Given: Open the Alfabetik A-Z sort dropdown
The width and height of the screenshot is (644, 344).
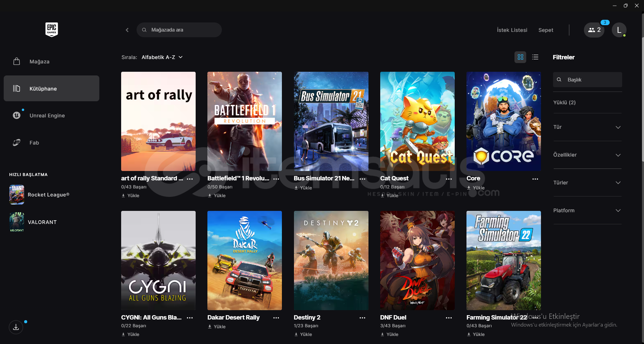Looking at the screenshot, I should (162, 57).
